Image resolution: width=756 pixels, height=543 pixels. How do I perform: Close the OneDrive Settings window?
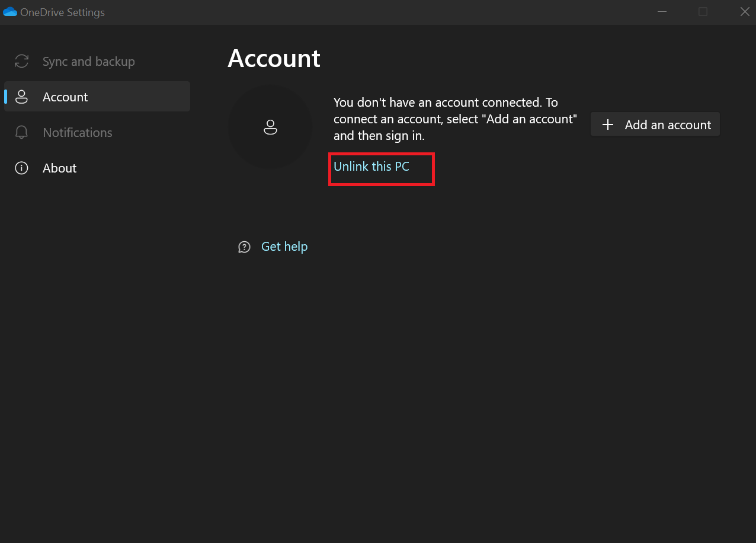pos(745,12)
